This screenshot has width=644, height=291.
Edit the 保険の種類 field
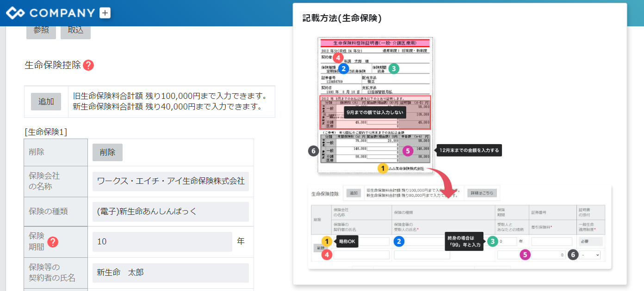click(171, 212)
